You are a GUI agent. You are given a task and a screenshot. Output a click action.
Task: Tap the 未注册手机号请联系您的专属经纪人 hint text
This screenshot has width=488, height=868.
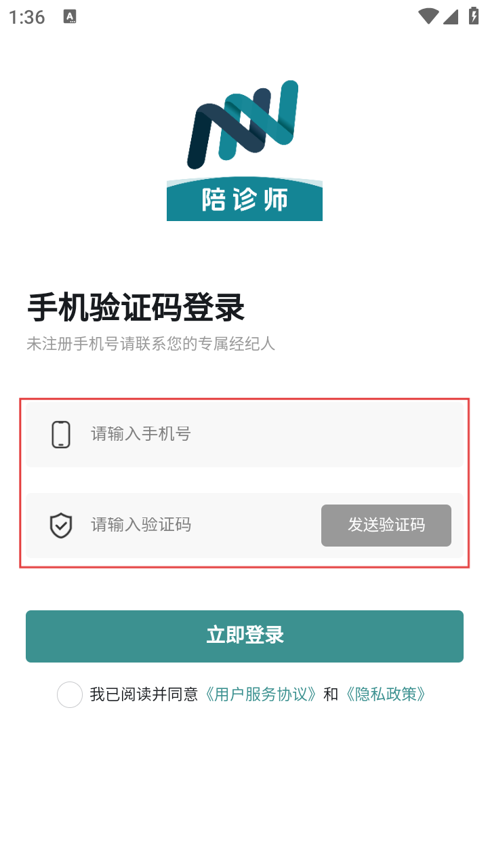(150, 344)
